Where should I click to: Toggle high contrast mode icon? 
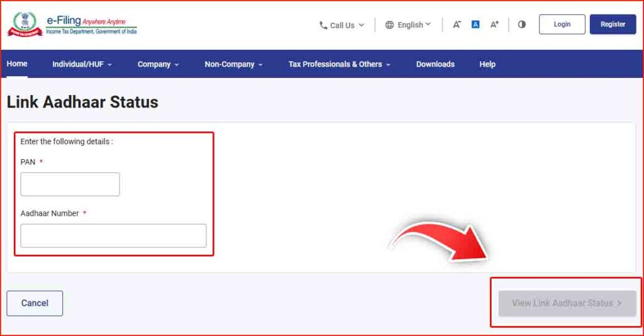521,25
